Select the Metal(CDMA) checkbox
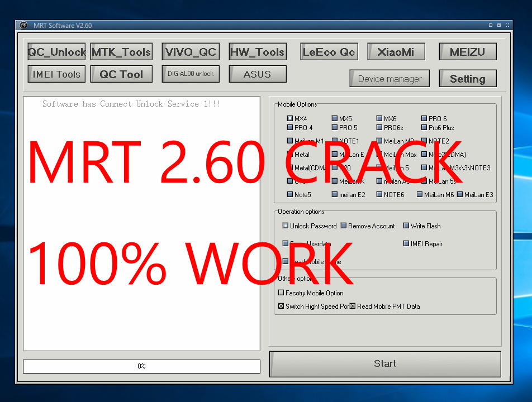 [289, 167]
